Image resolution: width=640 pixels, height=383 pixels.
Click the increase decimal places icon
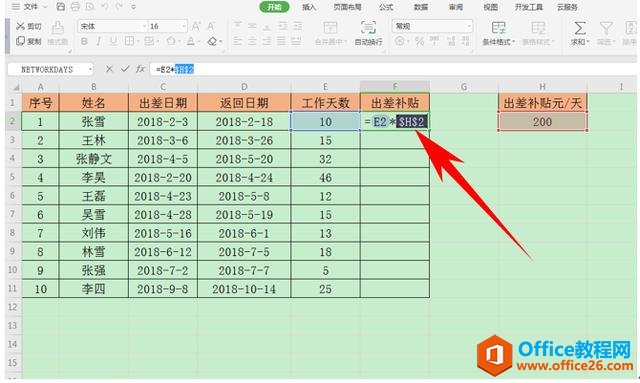point(451,41)
